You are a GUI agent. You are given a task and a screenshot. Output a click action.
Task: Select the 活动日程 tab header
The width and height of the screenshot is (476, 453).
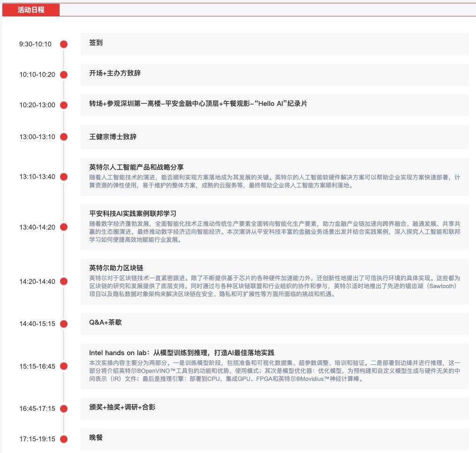tap(31, 10)
